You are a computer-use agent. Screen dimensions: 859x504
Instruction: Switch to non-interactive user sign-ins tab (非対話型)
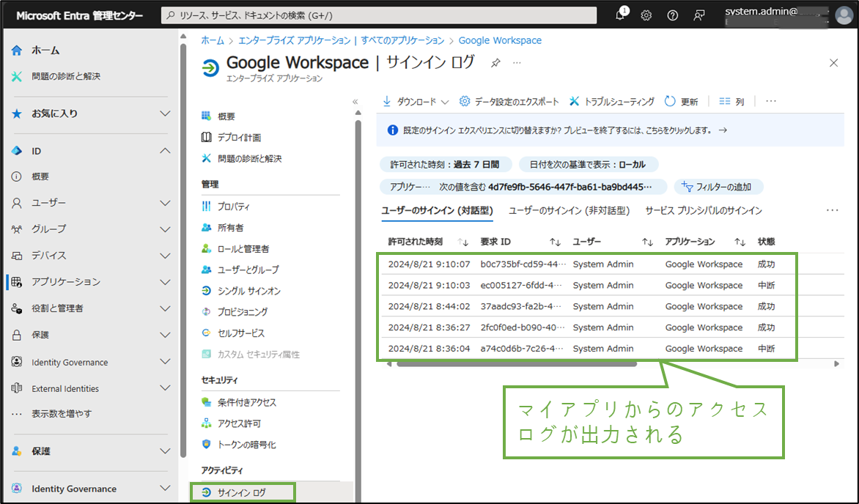coord(569,211)
